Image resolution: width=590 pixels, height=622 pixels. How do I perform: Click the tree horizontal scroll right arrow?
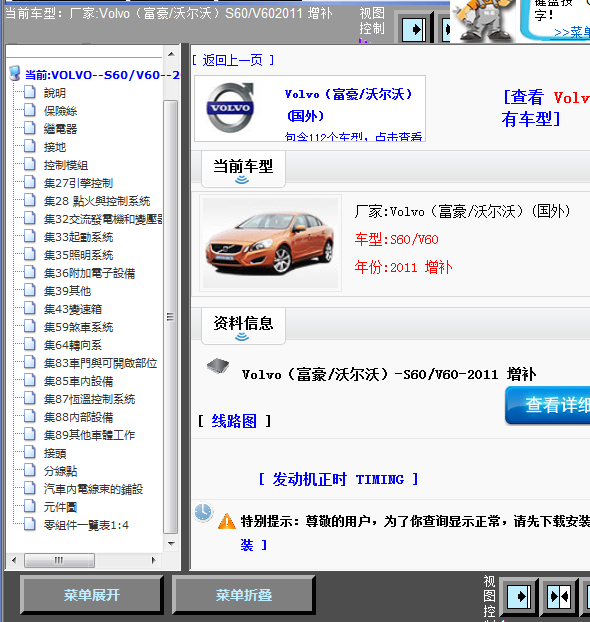[154, 560]
